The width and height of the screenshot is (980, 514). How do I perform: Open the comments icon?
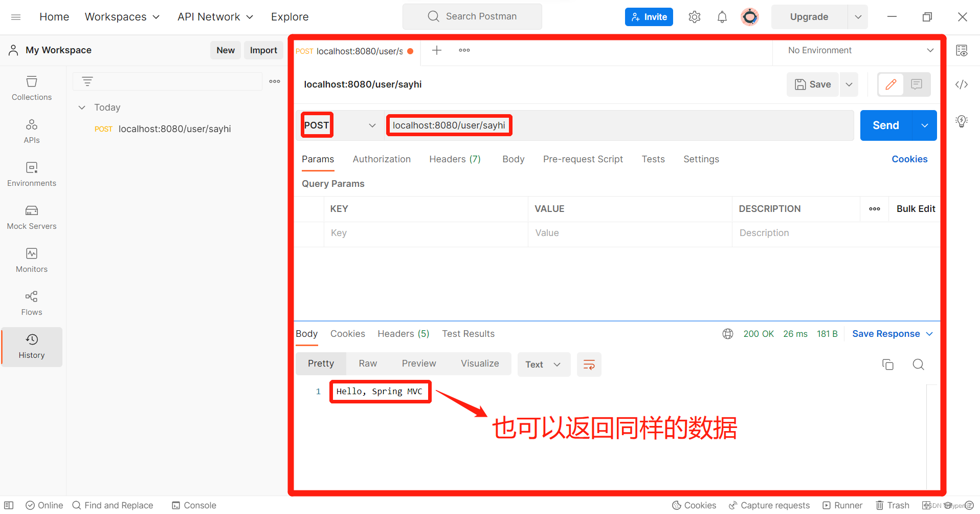(917, 84)
